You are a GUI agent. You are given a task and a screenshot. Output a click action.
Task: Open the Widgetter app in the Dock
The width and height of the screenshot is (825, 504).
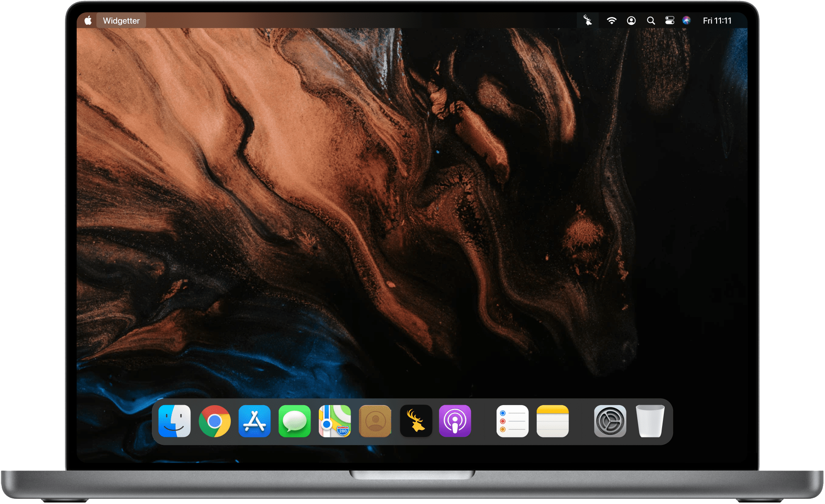click(416, 421)
